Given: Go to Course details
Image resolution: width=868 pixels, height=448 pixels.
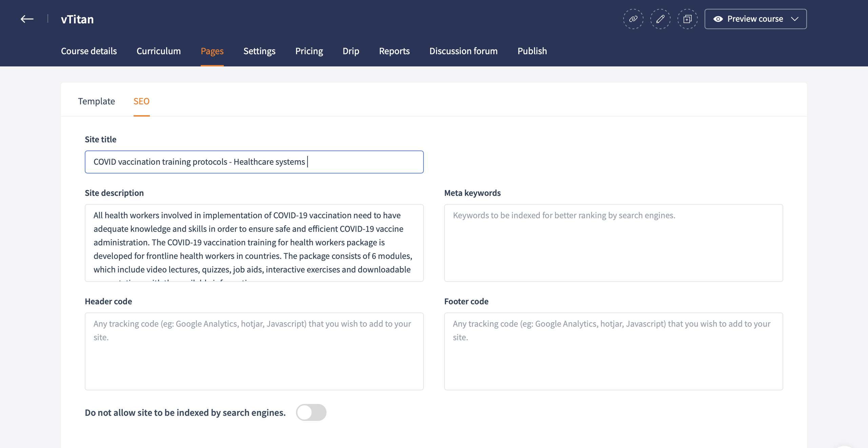Looking at the screenshot, I should pos(89,51).
